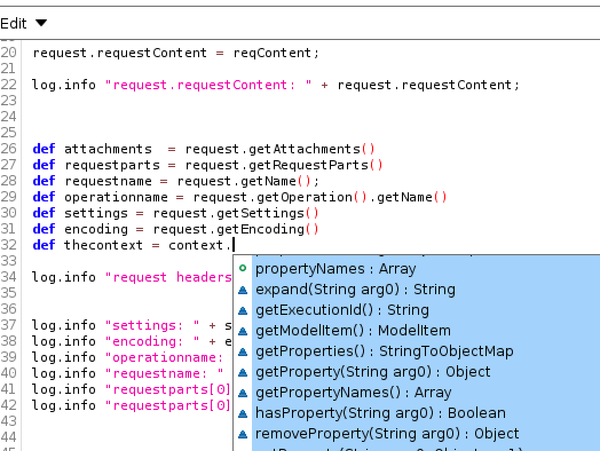Click line number 44 in gutter
Screen dimensions: 600x451
(9, 438)
